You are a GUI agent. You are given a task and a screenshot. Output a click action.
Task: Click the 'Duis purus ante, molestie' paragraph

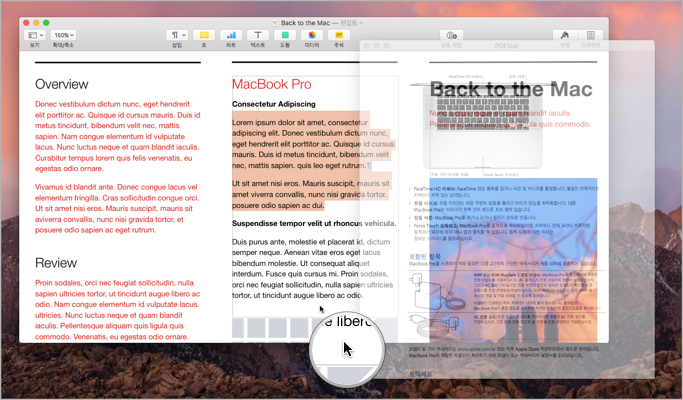click(x=312, y=268)
